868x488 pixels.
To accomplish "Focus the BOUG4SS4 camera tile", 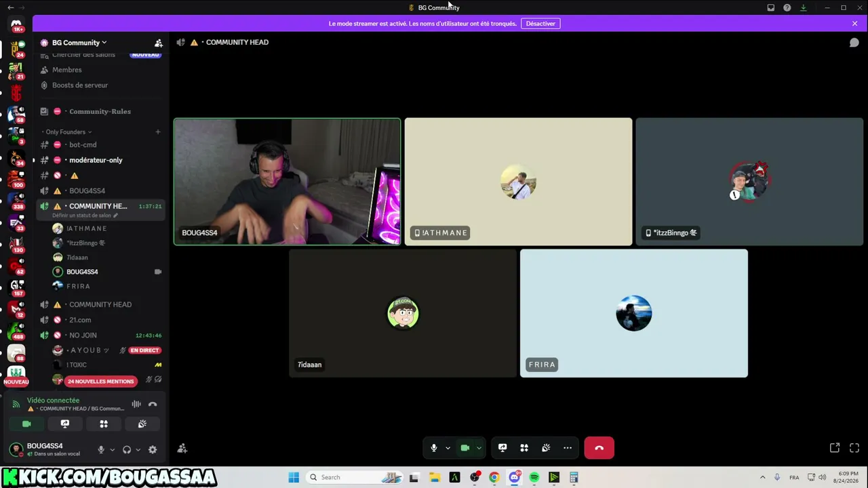I will (x=288, y=182).
